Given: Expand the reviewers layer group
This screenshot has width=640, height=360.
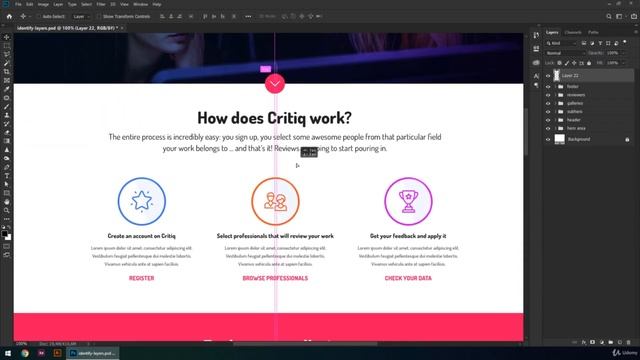Looking at the screenshot, I should click(555, 95).
